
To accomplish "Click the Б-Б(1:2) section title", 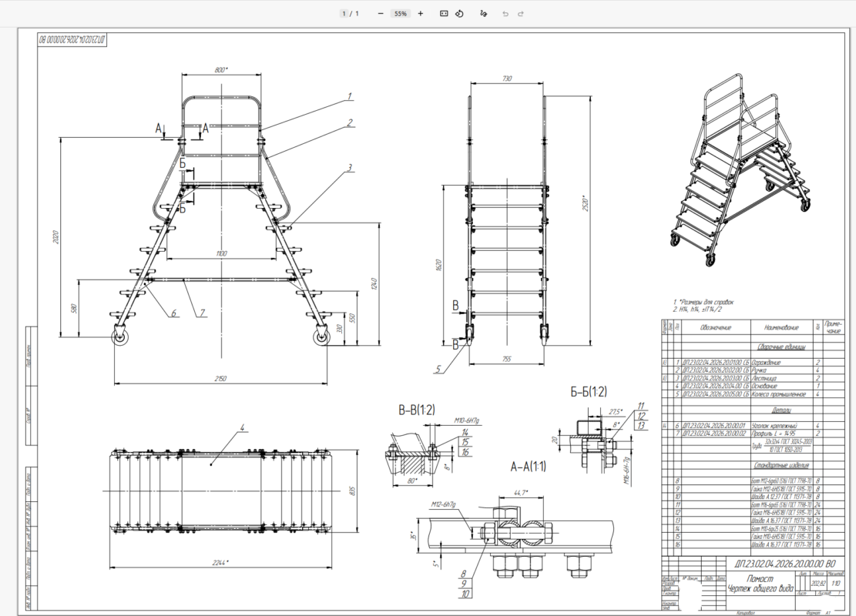I will 589,392.
